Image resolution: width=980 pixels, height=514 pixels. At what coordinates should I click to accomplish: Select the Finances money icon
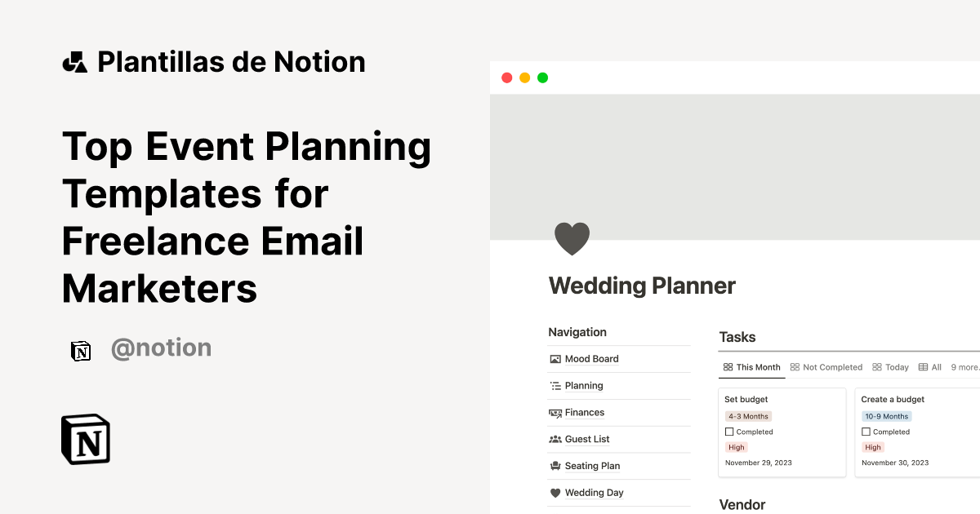click(556, 412)
